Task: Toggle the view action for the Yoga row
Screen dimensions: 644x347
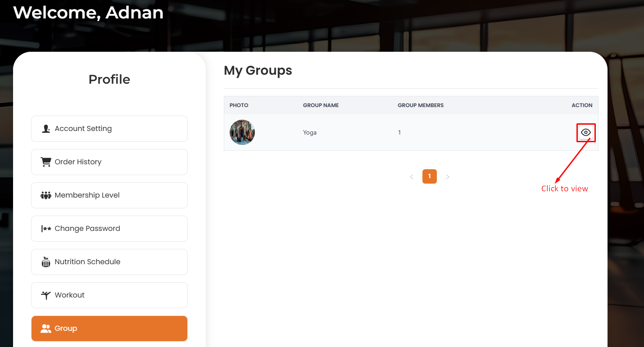Action: point(586,132)
